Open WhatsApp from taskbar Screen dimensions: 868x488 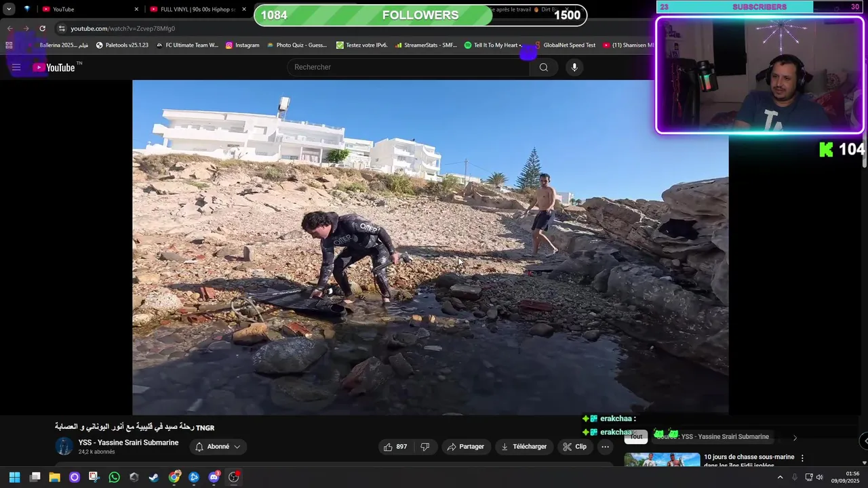pos(114,477)
